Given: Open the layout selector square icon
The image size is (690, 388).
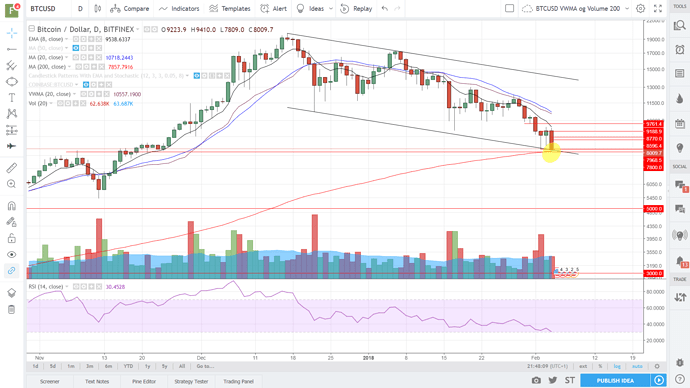Looking at the screenshot, I should (x=509, y=8).
